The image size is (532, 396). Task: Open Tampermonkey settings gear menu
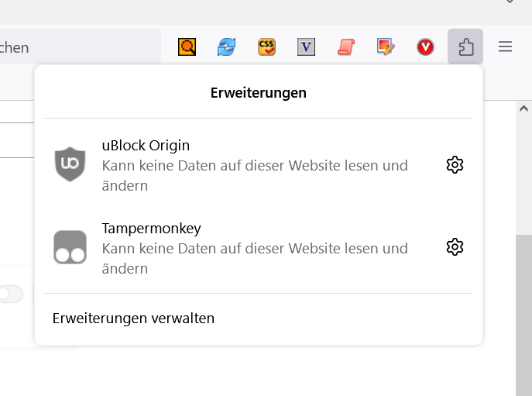click(455, 247)
